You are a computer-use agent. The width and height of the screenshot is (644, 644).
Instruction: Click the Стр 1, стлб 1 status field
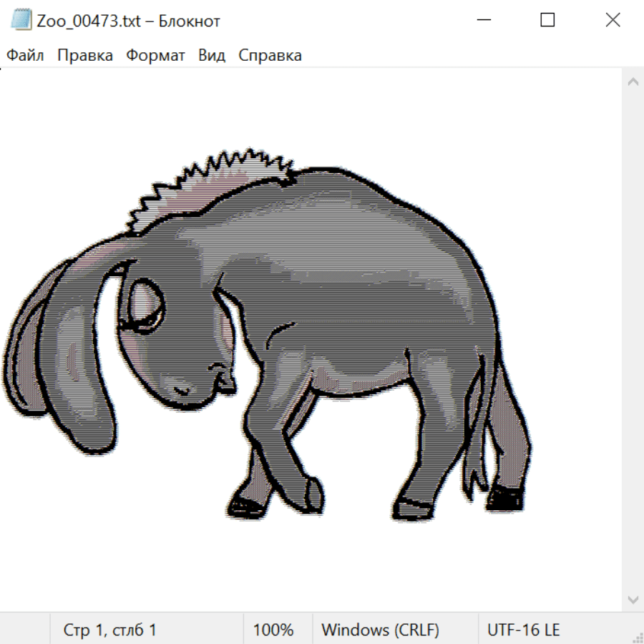tap(110, 630)
